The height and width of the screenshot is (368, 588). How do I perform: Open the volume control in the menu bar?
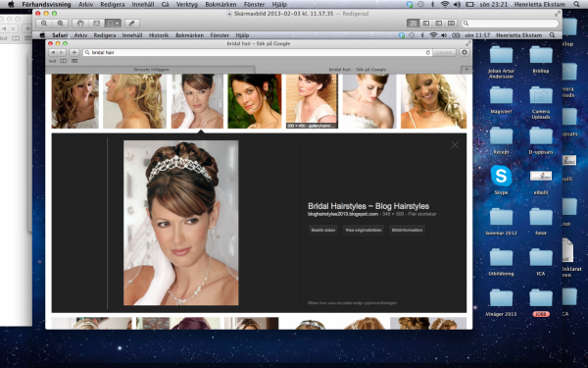point(457,5)
